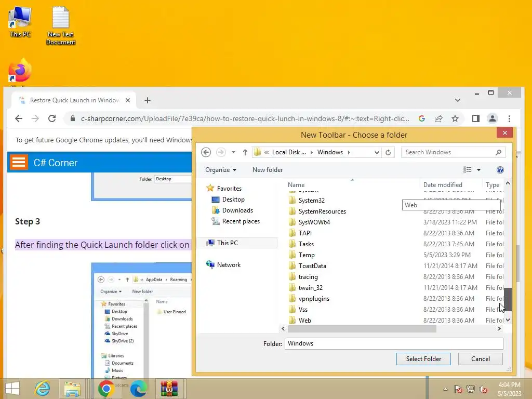Sort by the Type column header

493,185
